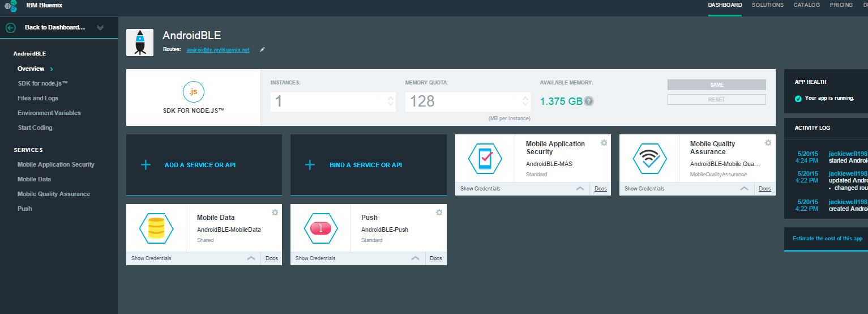Image resolution: width=868 pixels, height=314 pixels.
Task: Adjust the Memory Quota stepper arrows
Action: (x=525, y=101)
